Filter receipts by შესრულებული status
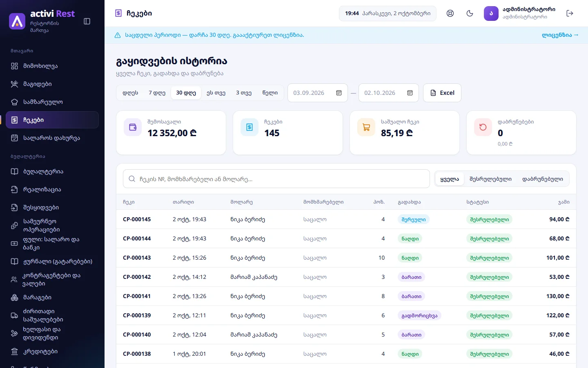The image size is (588, 368). tap(490, 179)
